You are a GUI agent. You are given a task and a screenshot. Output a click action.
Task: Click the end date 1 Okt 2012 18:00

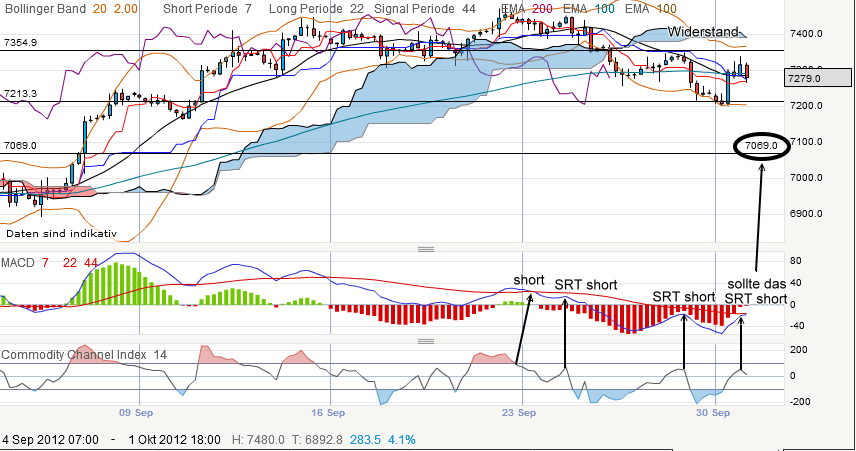[175, 440]
